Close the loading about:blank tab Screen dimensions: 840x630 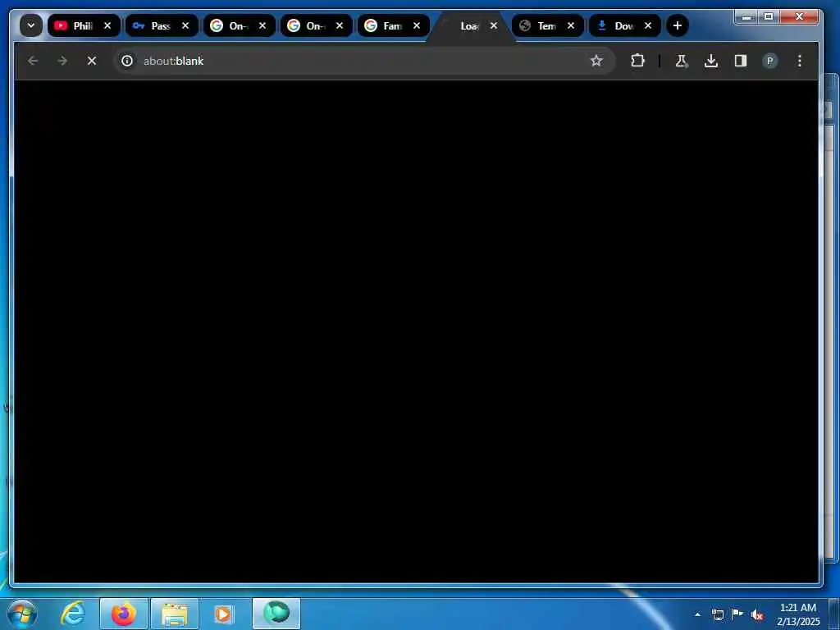(494, 25)
